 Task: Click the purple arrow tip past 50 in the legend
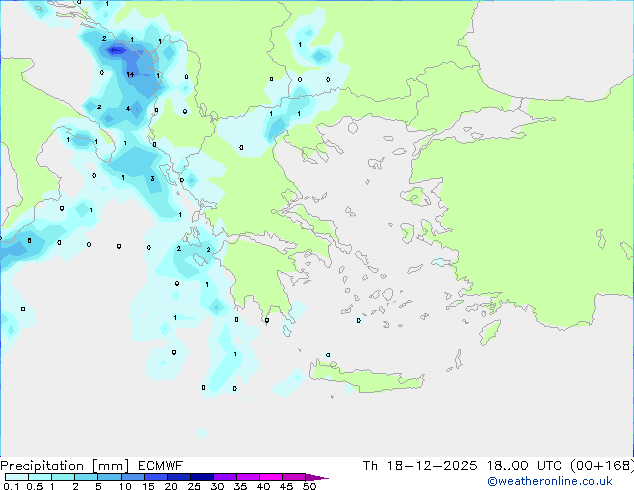pyautogui.click(x=317, y=477)
